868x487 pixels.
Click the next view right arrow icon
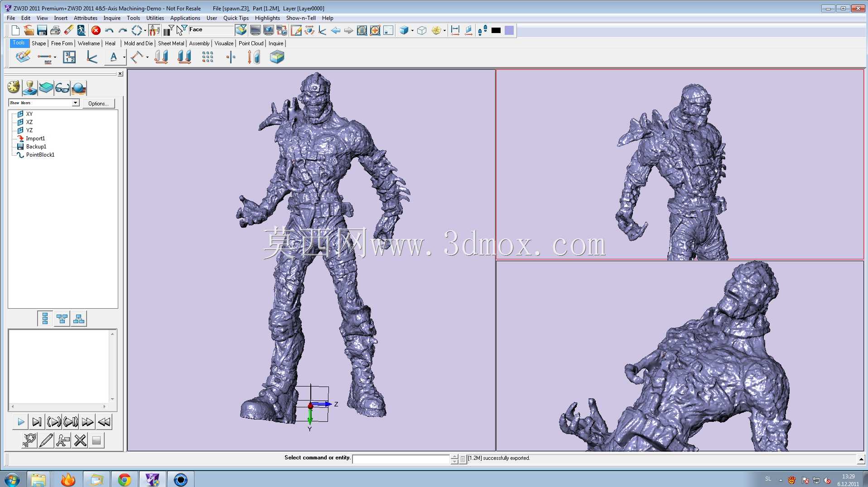[x=348, y=30]
